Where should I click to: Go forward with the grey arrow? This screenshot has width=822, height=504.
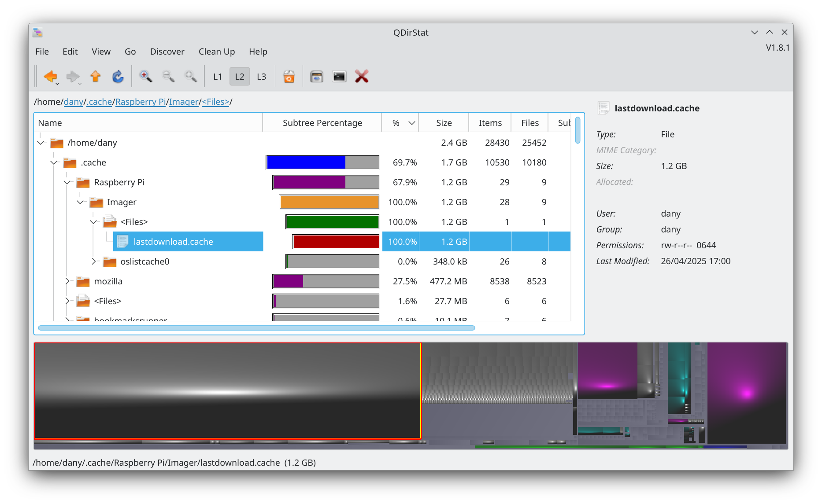pyautogui.click(x=73, y=77)
